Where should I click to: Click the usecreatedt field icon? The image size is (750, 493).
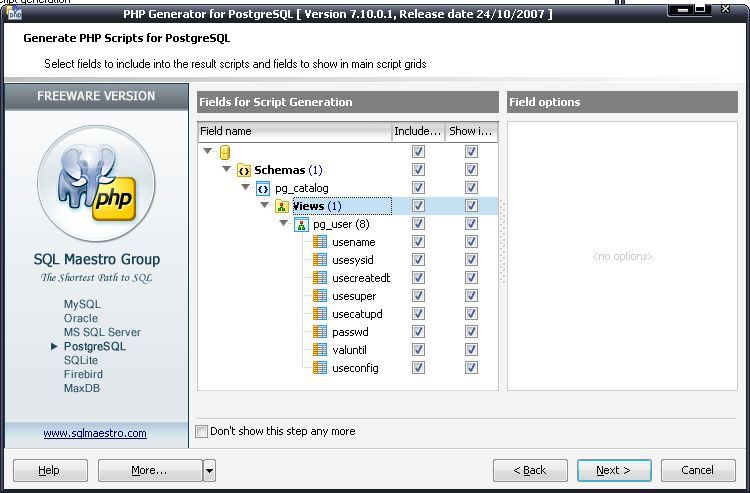pos(320,278)
